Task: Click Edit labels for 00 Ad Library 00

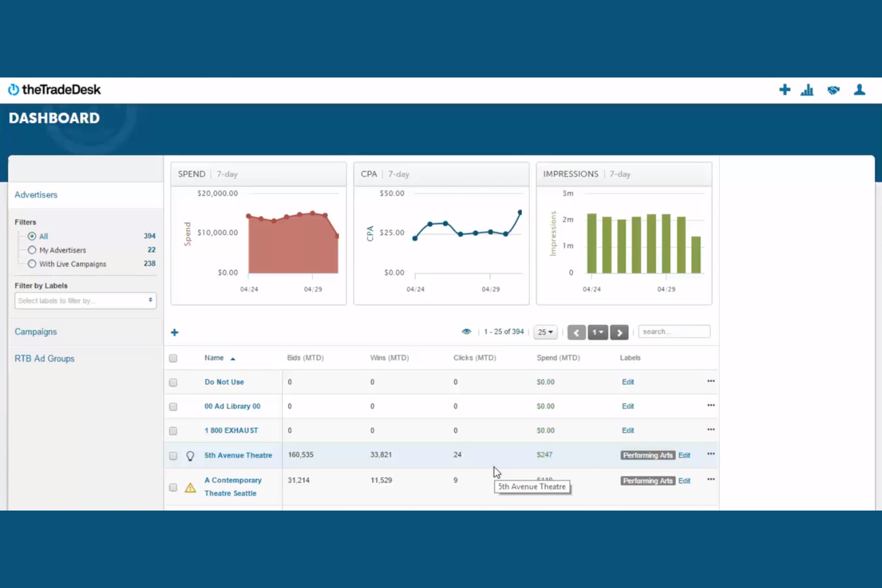Action: [628, 406]
